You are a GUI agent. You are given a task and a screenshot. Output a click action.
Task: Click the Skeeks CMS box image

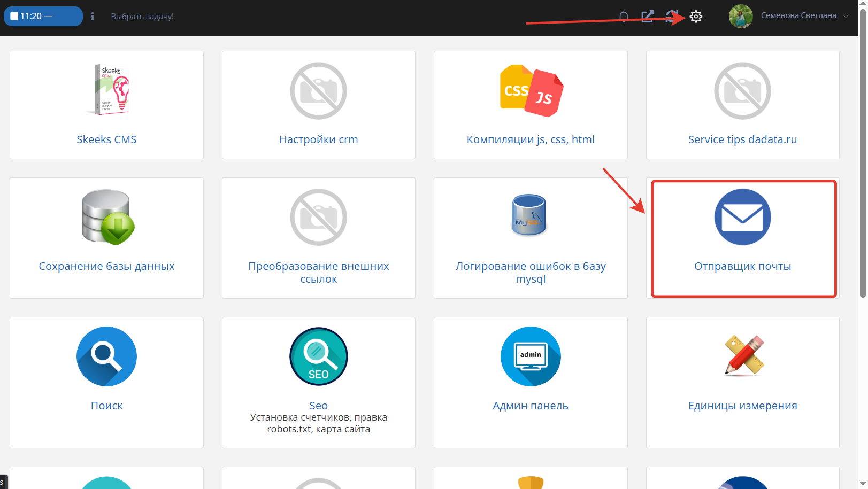click(107, 89)
